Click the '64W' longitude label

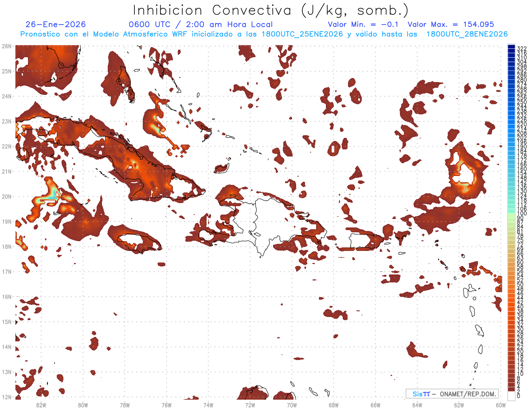(417, 405)
